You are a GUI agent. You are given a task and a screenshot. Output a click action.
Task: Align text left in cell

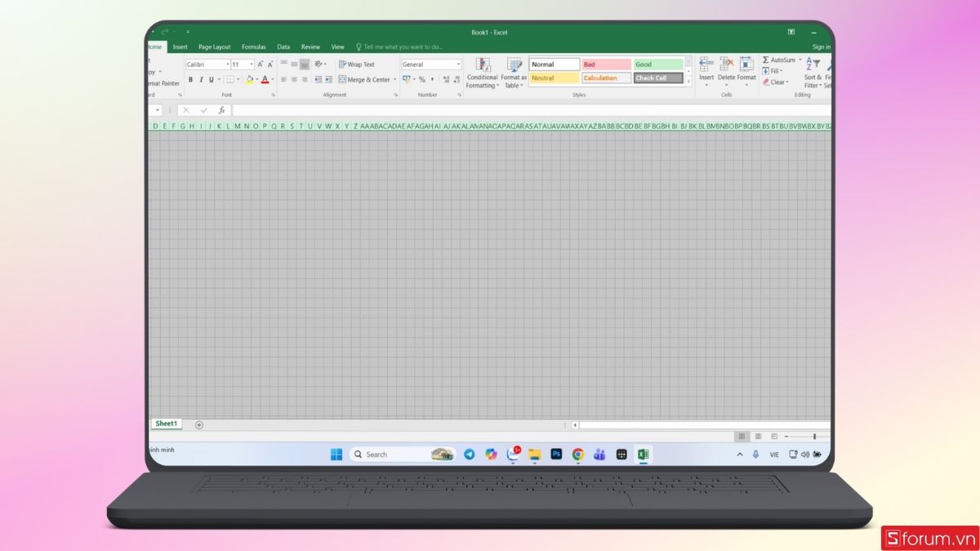click(284, 80)
